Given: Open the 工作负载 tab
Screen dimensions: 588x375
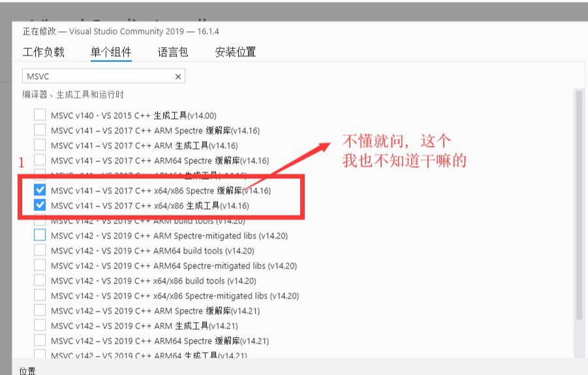Looking at the screenshot, I should coord(44,52).
